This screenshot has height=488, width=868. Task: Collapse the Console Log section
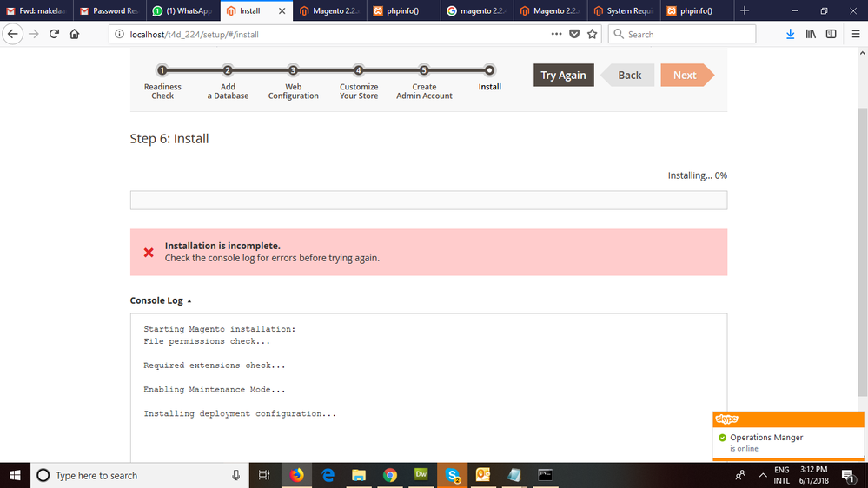pyautogui.click(x=161, y=300)
